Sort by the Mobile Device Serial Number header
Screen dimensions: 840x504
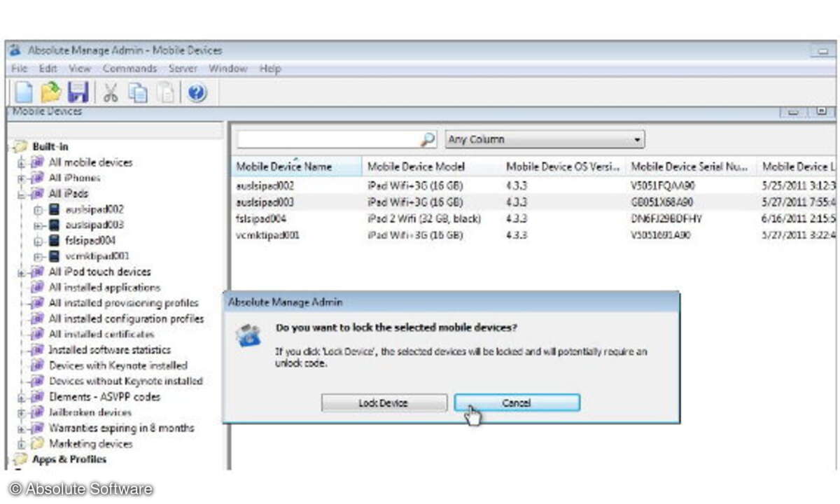click(692, 167)
